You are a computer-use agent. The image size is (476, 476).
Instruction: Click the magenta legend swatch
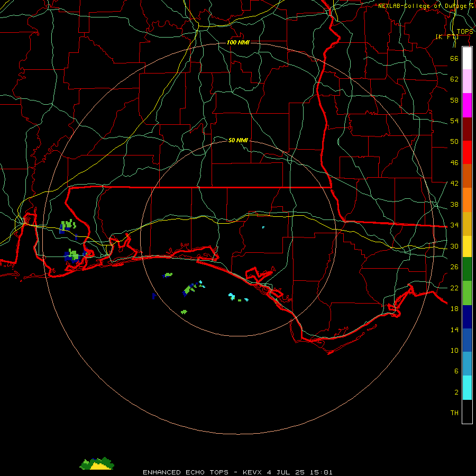pyautogui.click(x=467, y=105)
